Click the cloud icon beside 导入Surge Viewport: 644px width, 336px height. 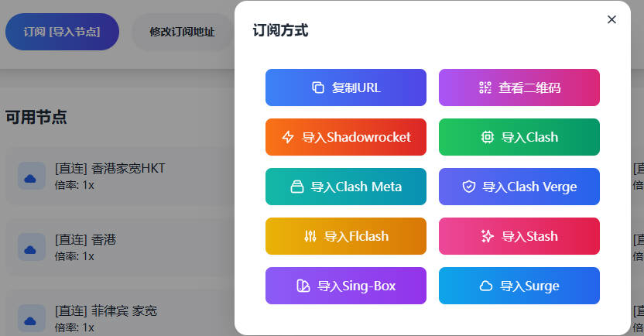point(486,286)
